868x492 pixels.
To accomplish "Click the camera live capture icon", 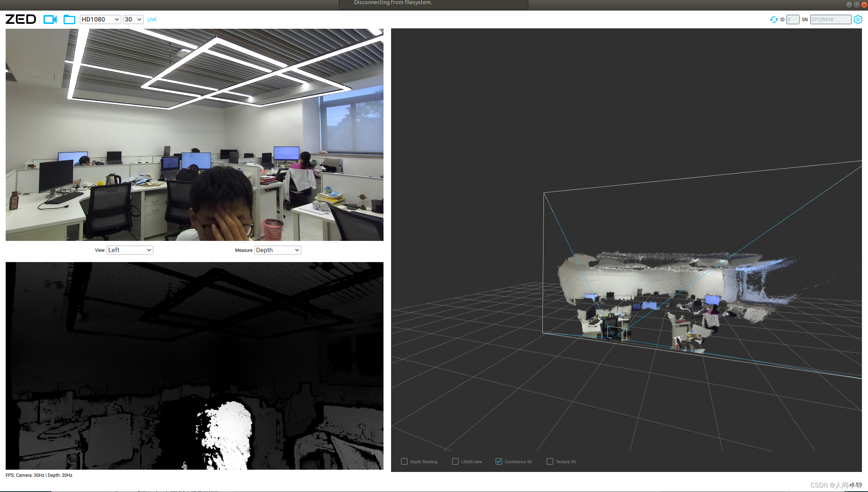I will click(50, 19).
